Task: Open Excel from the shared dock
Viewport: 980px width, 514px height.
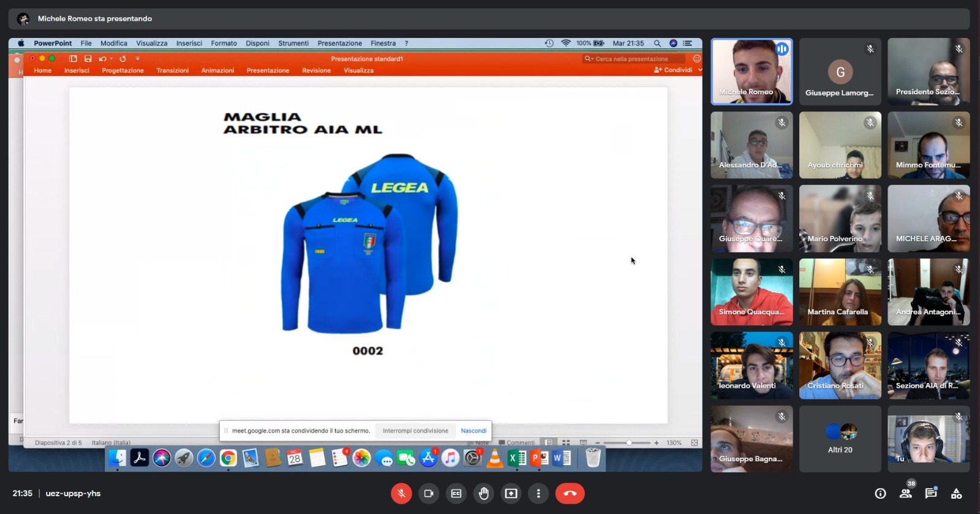Action: [517, 458]
